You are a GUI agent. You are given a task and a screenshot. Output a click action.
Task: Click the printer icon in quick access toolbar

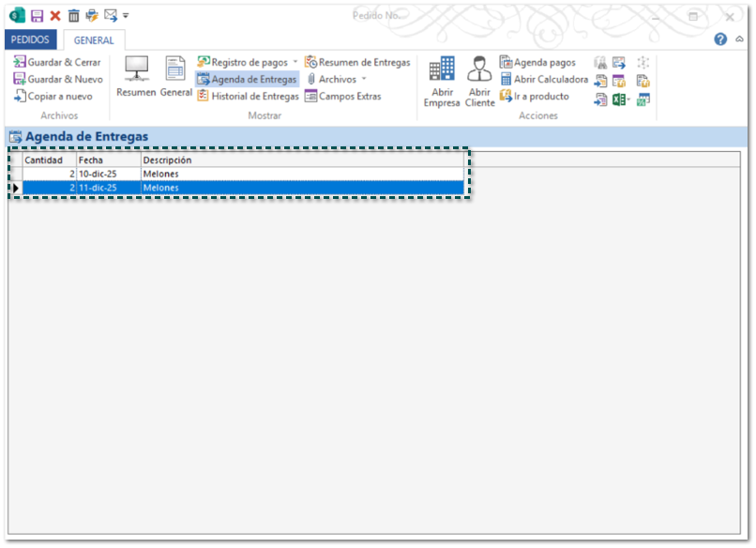(92, 16)
